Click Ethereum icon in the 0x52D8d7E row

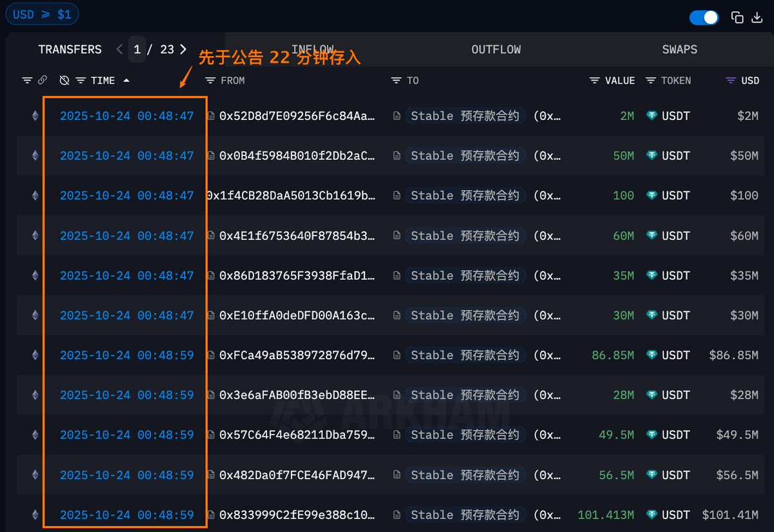tap(35, 116)
